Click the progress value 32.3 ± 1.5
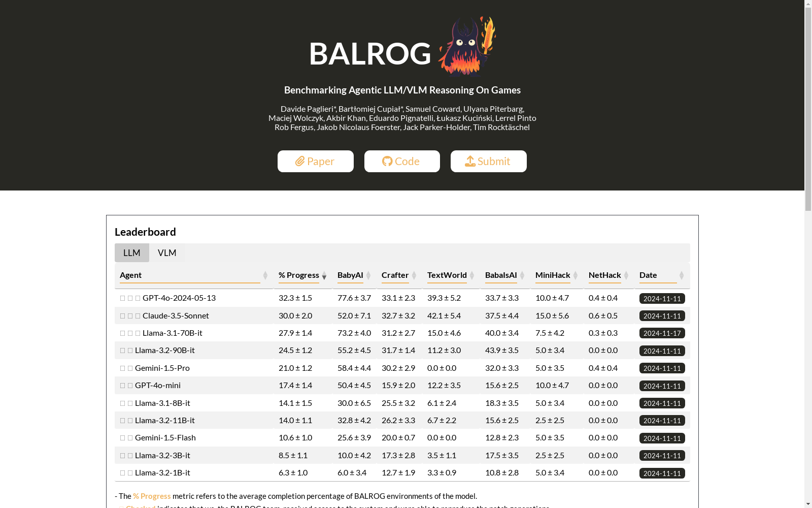 [295, 298]
